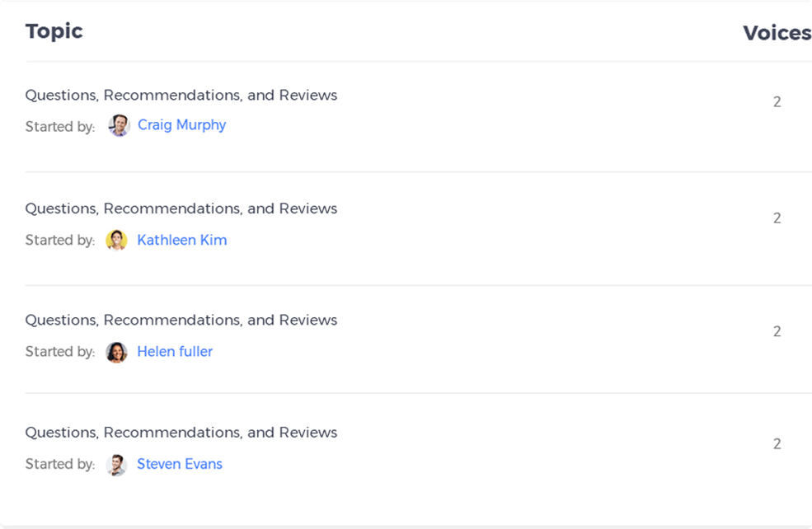This screenshot has width=812, height=529.
Task: Open Helen fuller's profile name link
Action: 175,352
